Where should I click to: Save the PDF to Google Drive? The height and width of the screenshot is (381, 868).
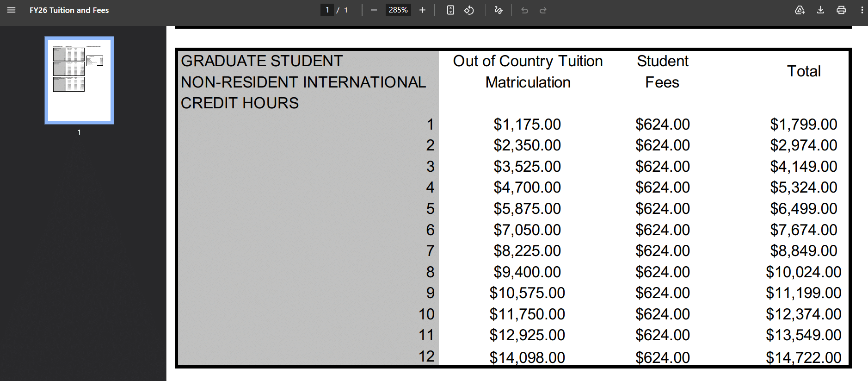tap(800, 10)
